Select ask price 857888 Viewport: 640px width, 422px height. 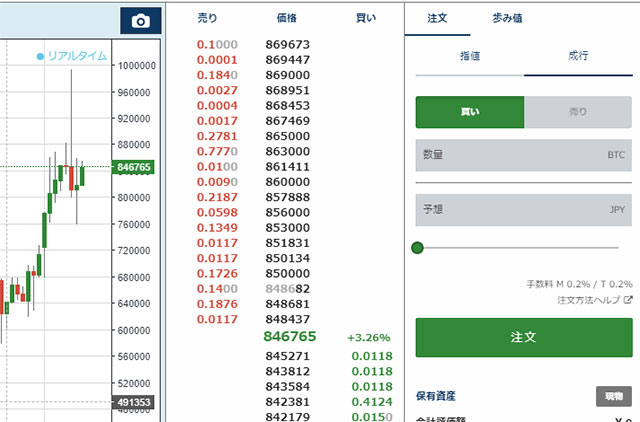click(x=287, y=197)
